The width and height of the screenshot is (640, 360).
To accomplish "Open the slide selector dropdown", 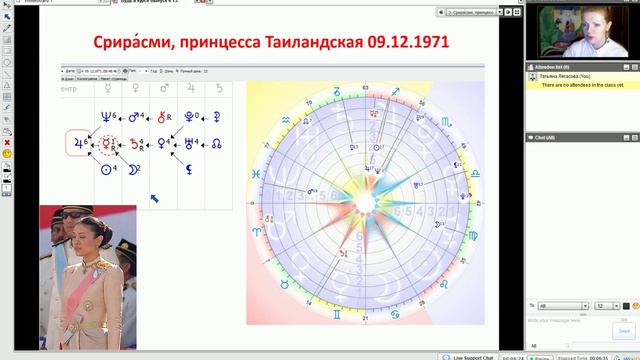I will [500, 12].
